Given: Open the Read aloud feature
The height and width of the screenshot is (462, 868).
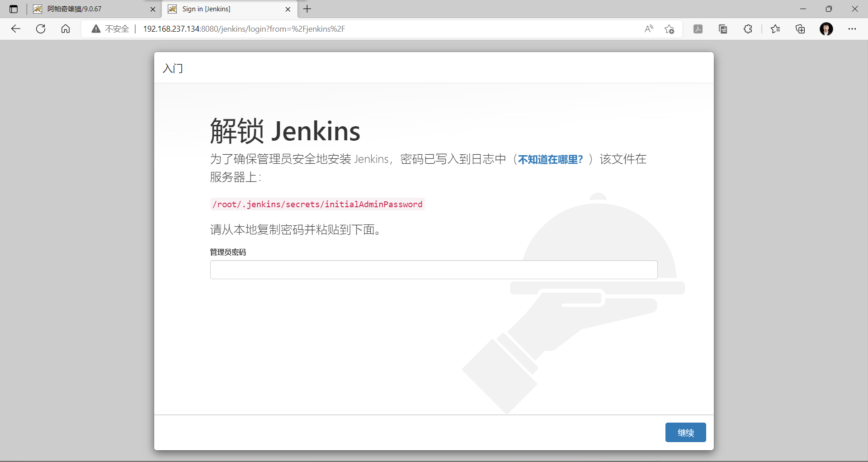Looking at the screenshot, I should tap(649, 29).
